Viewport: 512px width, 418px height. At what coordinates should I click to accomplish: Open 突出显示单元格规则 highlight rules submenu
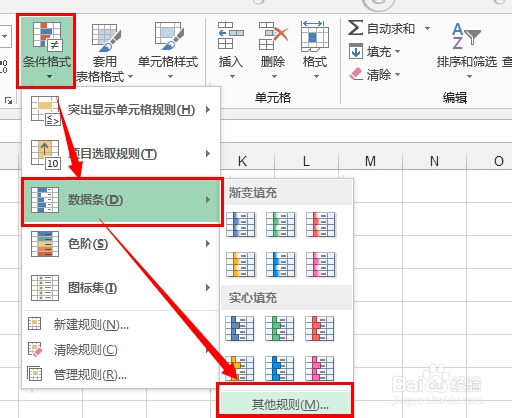[x=121, y=110]
